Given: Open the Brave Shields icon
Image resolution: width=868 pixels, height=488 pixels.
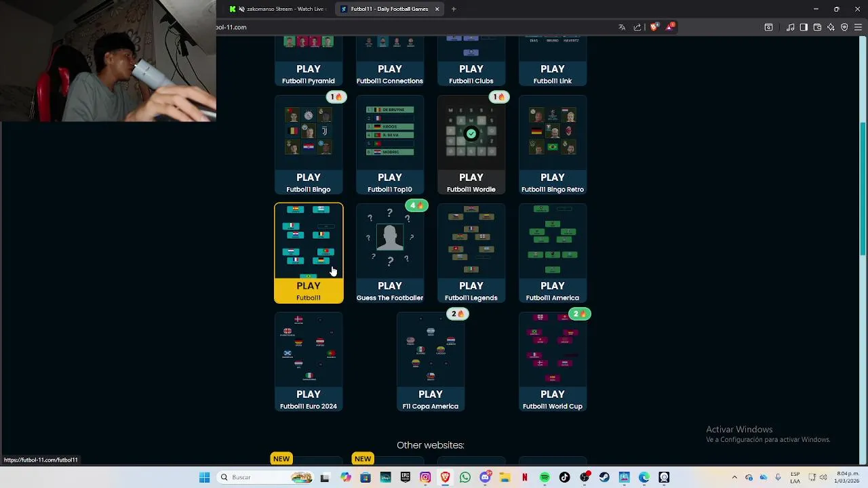Looking at the screenshot, I should pos(654,27).
